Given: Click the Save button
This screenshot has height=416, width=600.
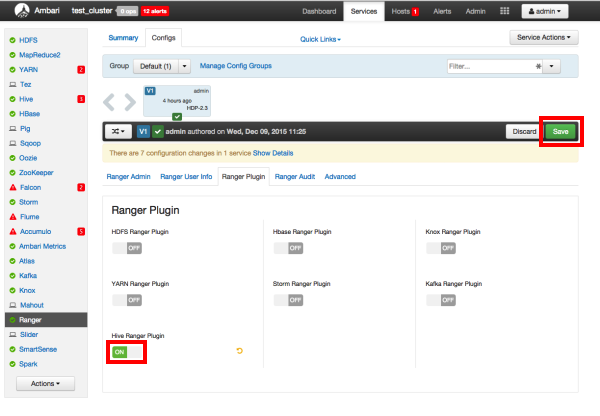Looking at the screenshot, I should [x=561, y=131].
